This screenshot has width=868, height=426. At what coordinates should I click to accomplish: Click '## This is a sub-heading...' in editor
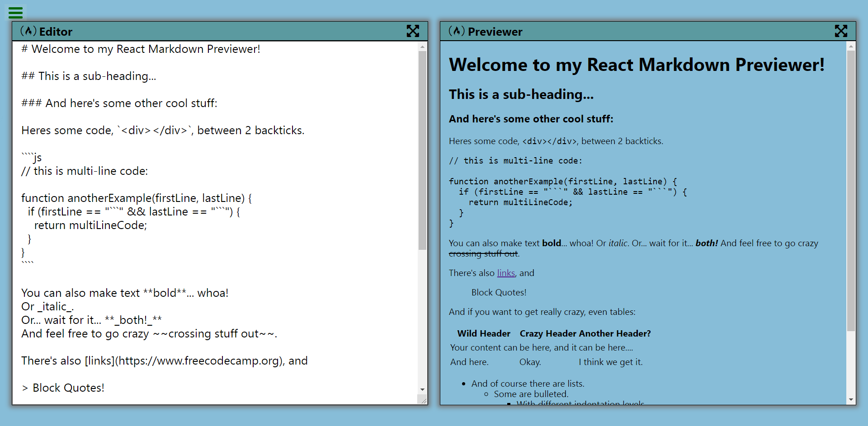(89, 76)
